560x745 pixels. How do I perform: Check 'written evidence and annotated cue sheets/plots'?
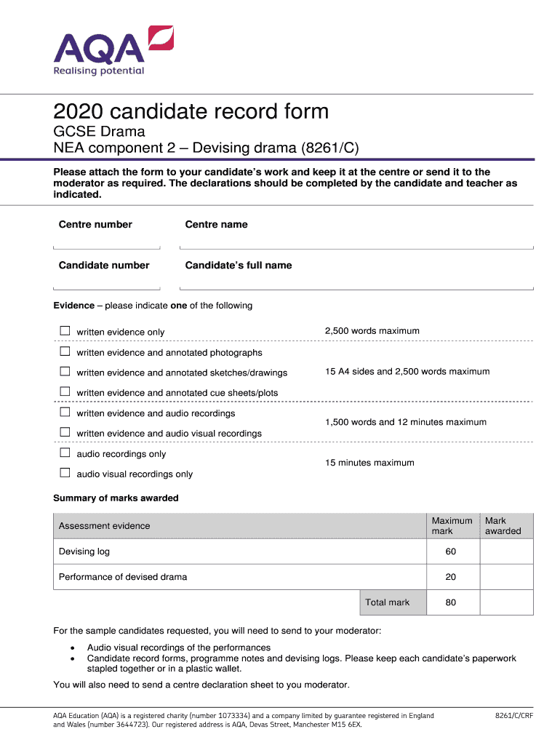coord(65,392)
